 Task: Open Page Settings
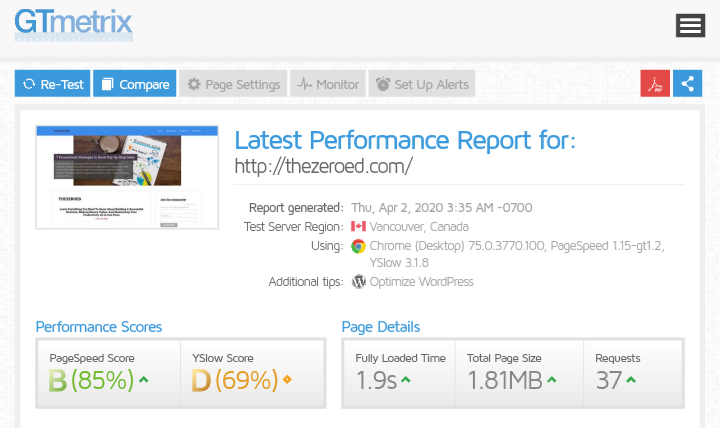click(x=233, y=84)
